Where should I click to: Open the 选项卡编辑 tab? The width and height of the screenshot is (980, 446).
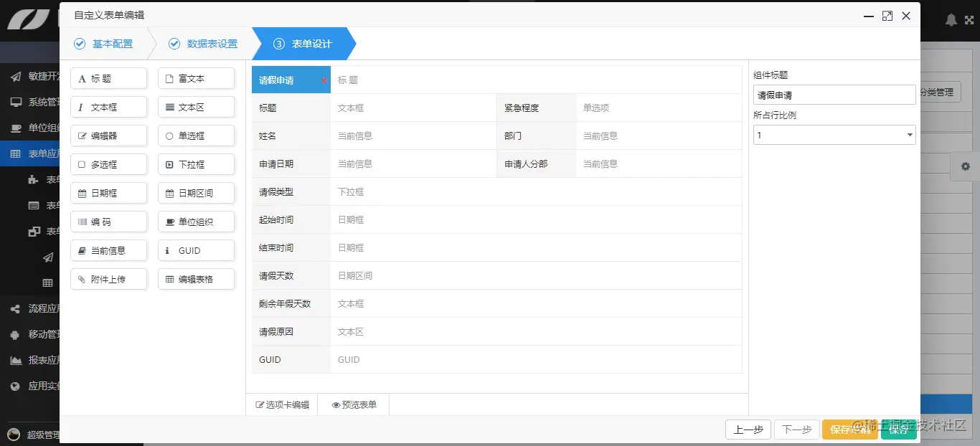(282, 404)
